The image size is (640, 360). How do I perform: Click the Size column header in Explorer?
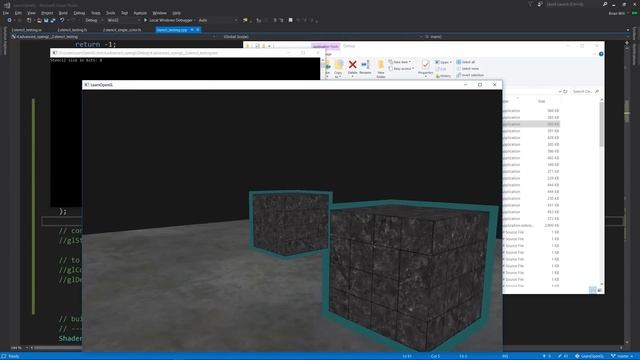point(542,101)
